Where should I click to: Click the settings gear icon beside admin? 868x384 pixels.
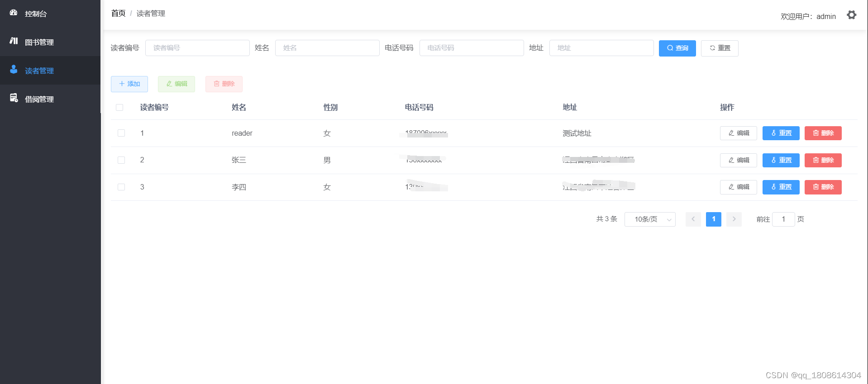[851, 15]
